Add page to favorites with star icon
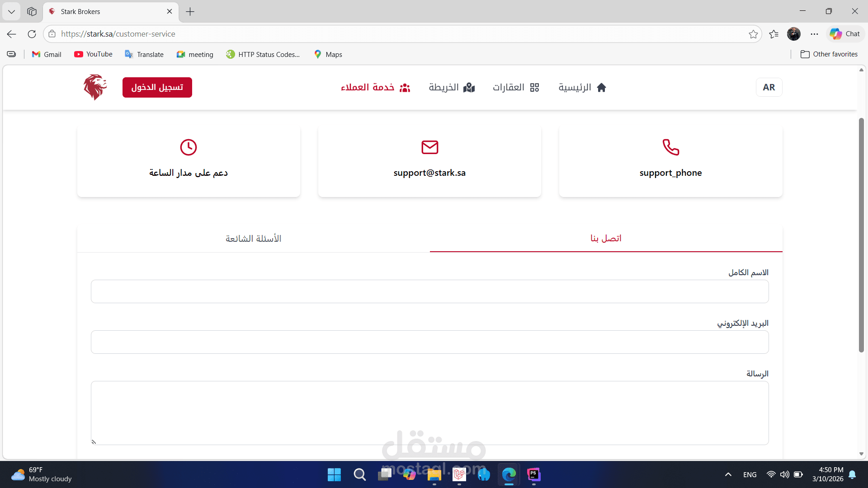Viewport: 868px width, 488px height. coord(753,34)
